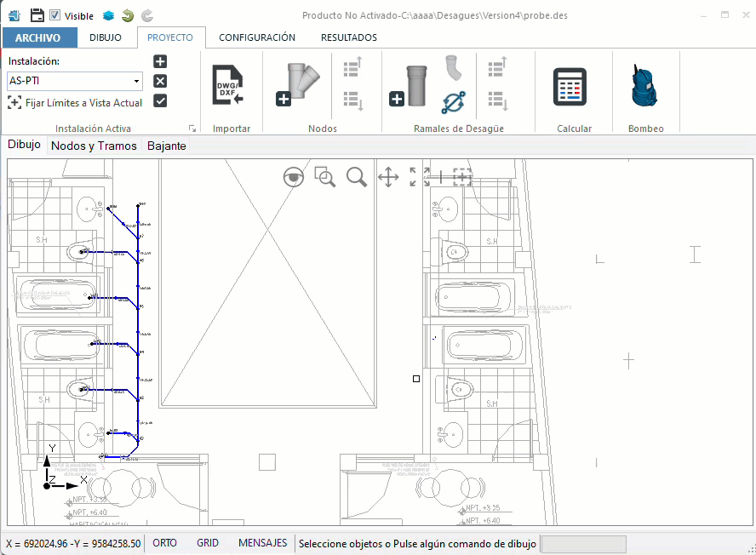Toggle ORTO mode in status bar

pos(164,543)
